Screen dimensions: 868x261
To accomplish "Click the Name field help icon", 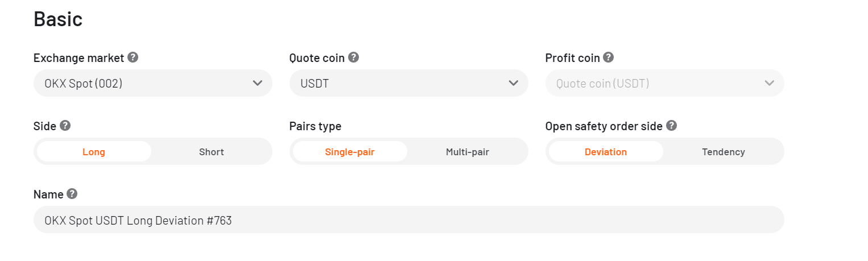I will point(72,194).
